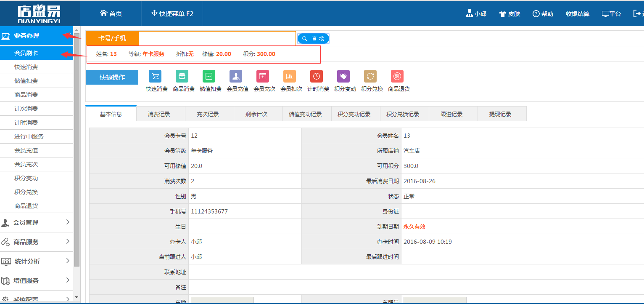Open the 商品退货 return icon
644x304 pixels.
[x=397, y=76]
